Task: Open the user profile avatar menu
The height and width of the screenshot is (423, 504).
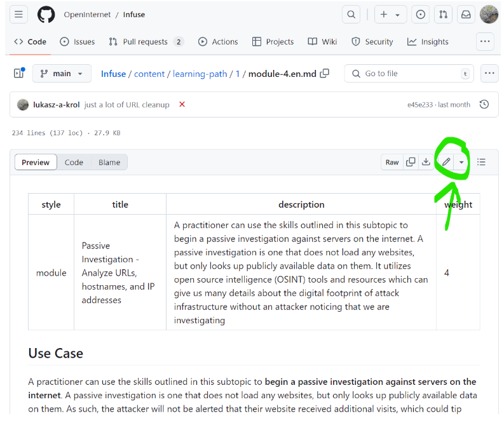Action: [x=489, y=15]
